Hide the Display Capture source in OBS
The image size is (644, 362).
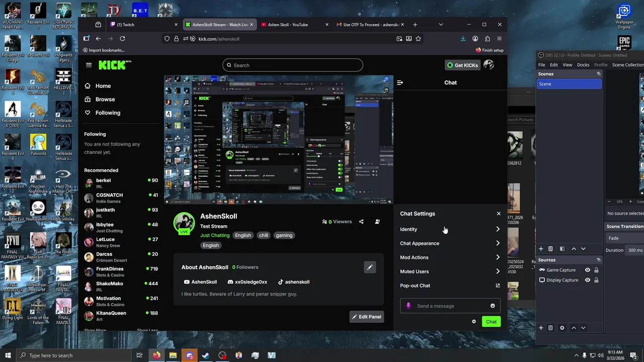(x=587, y=280)
